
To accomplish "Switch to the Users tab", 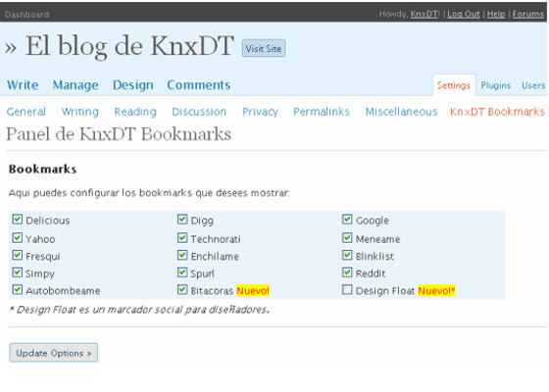I will click(x=533, y=85).
